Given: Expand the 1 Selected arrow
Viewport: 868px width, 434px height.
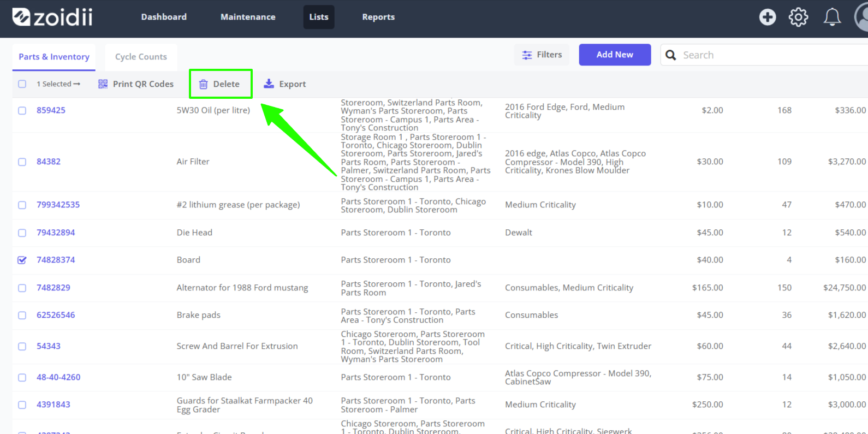Looking at the screenshot, I should (x=77, y=84).
